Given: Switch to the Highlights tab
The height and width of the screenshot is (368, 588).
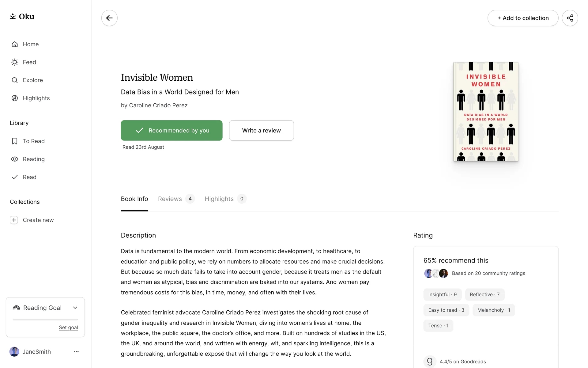Looking at the screenshot, I should point(219,199).
